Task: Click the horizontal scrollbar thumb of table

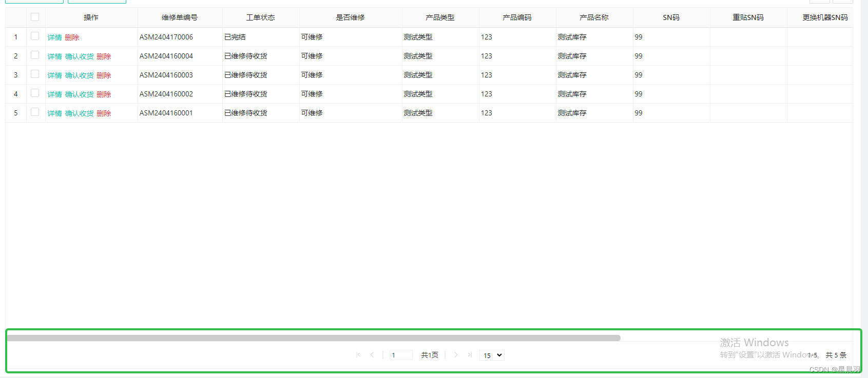Action: click(314, 338)
